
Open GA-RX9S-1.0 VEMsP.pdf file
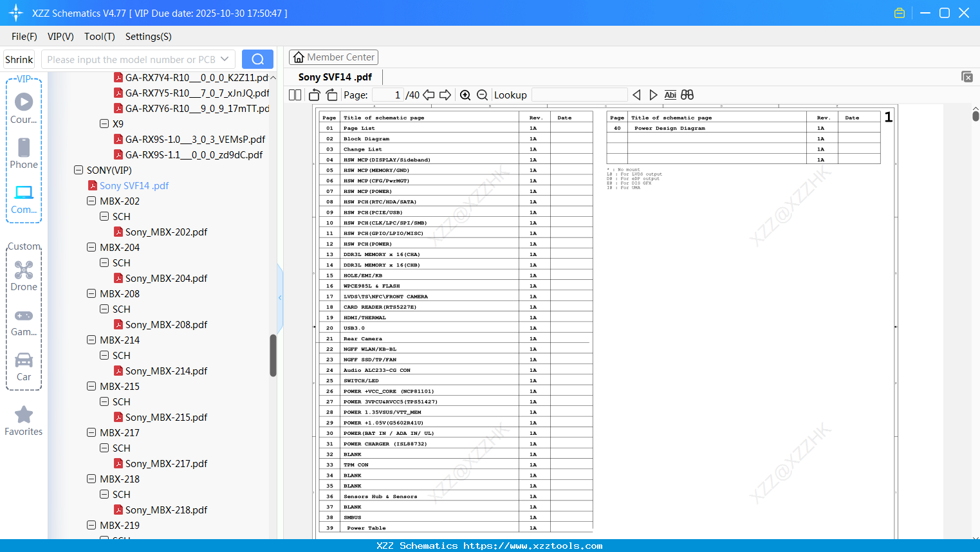point(195,139)
